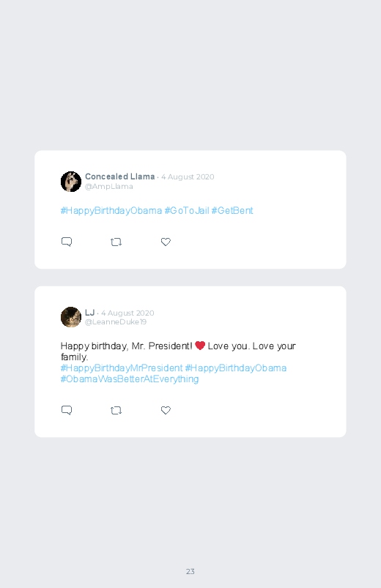The height and width of the screenshot is (588, 381).
Task: Open the @AmpLlama handle
Action: pos(109,187)
